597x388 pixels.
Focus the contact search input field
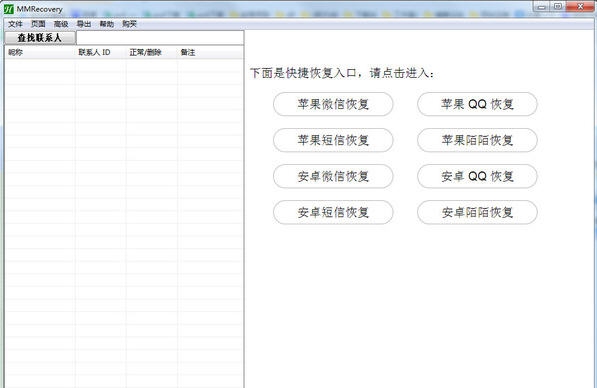coord(160,38)
